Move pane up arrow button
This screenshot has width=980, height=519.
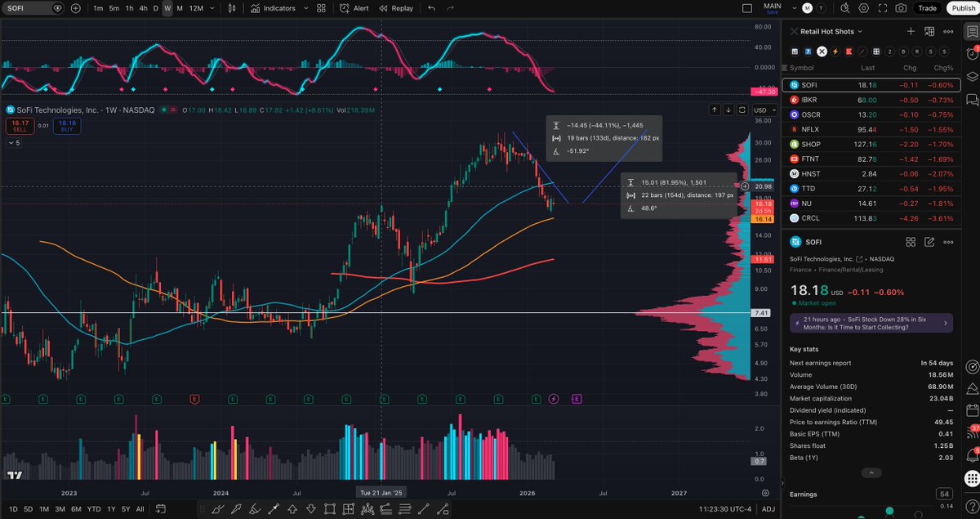715,110
